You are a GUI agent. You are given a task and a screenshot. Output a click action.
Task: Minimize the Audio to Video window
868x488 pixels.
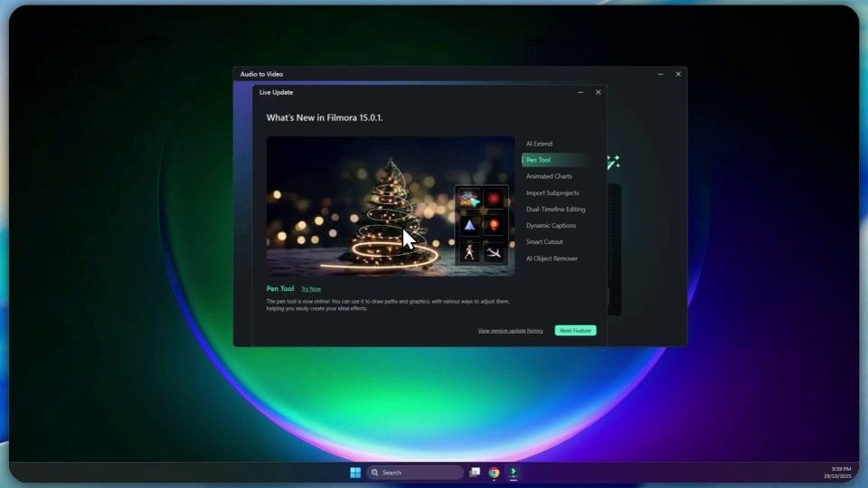(660, 74)
